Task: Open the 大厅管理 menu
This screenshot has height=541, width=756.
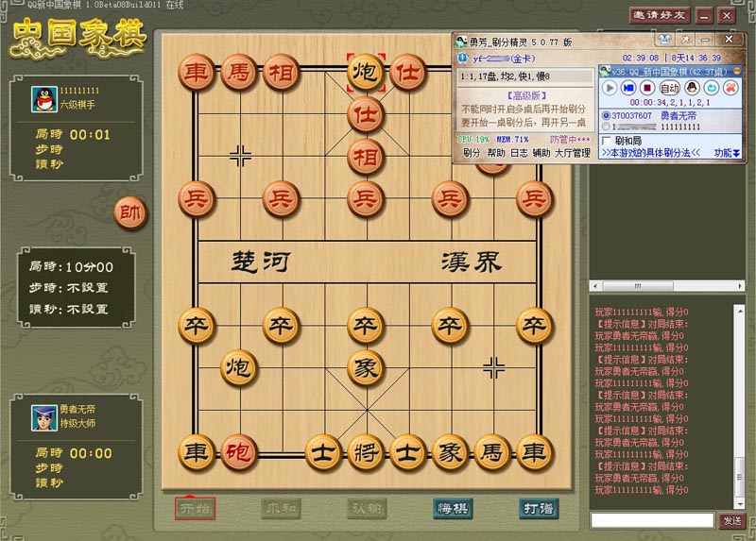Action: [x=572, y=153]
